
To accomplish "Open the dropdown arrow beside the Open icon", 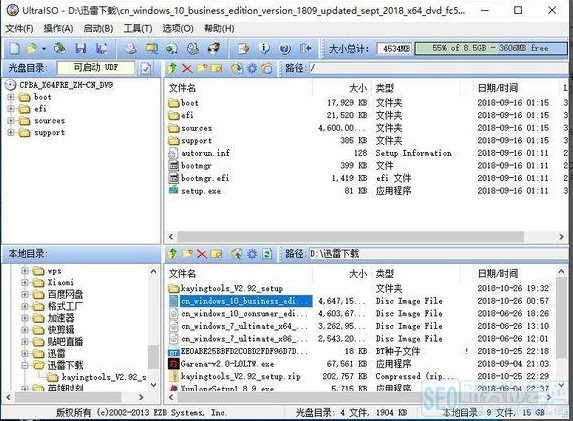I will click(44, 49).
